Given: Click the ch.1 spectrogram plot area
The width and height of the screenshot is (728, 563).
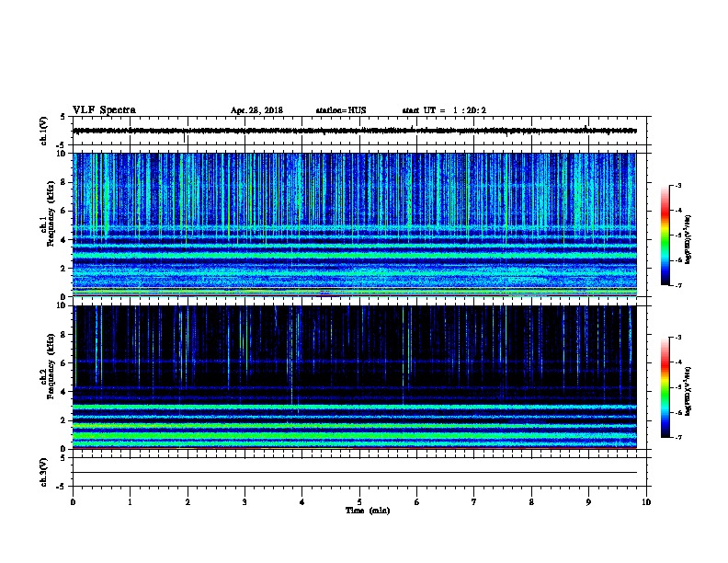Looking at the screenshot, I should (x=355, y=224).
